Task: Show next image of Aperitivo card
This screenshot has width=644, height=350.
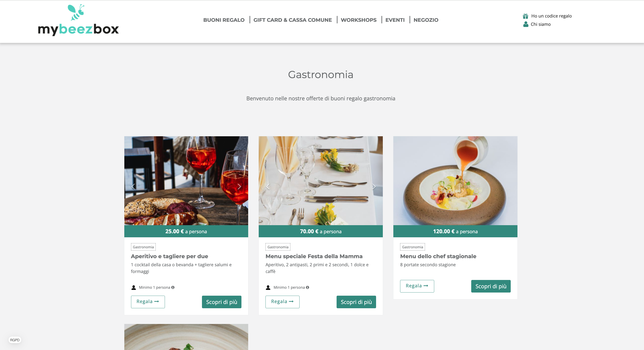Action: tap(239, 186)
